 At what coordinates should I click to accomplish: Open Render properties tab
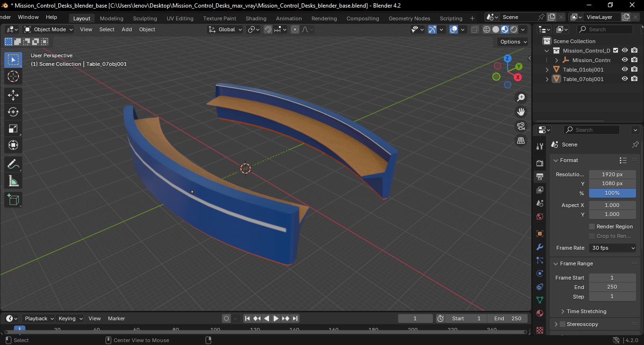click(x=539, y=163)
